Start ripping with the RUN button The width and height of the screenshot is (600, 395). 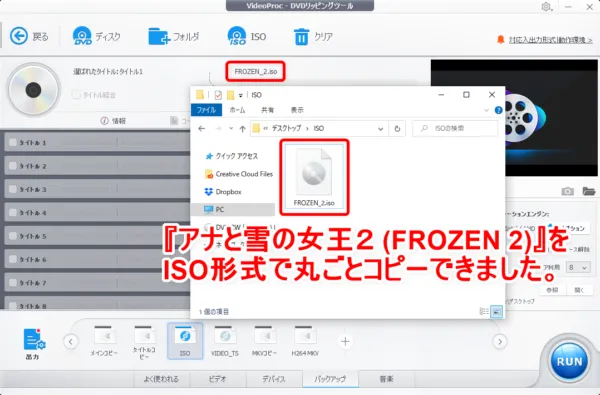pyautogui.click(x=569, y=361)
